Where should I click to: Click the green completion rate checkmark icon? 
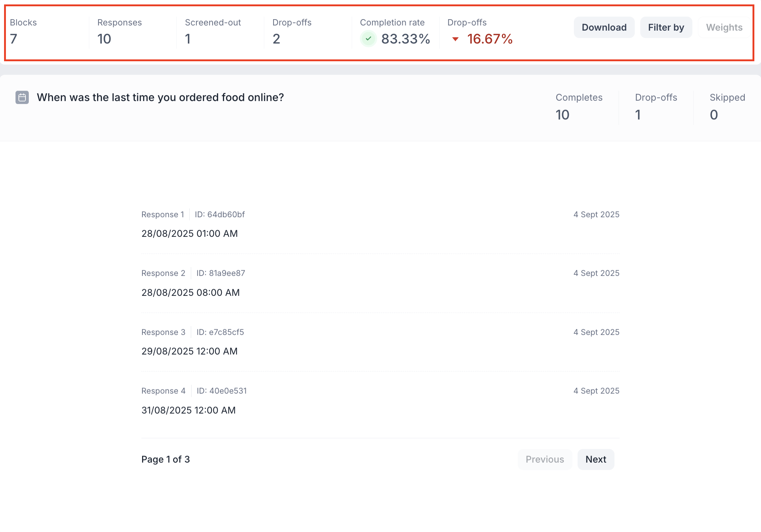[368, 39]
